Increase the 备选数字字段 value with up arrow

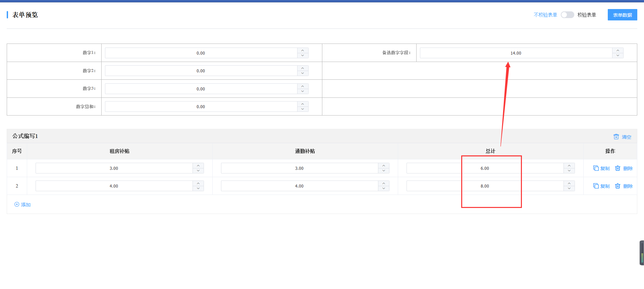point(618,50)
